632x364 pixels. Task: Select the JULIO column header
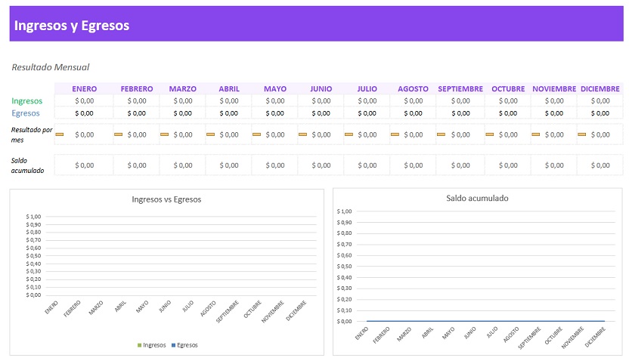367,88
